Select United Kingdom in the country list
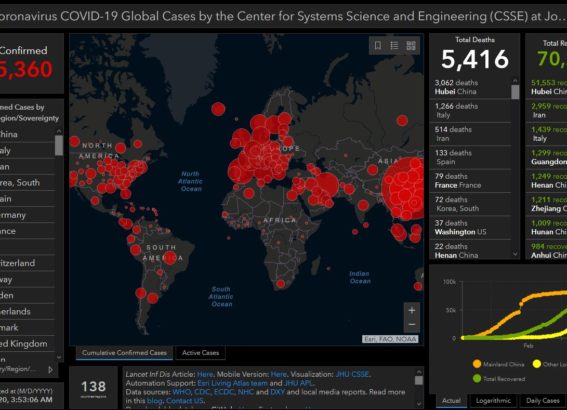The width and height of the screenshot is (567, 410). point(27,343)
